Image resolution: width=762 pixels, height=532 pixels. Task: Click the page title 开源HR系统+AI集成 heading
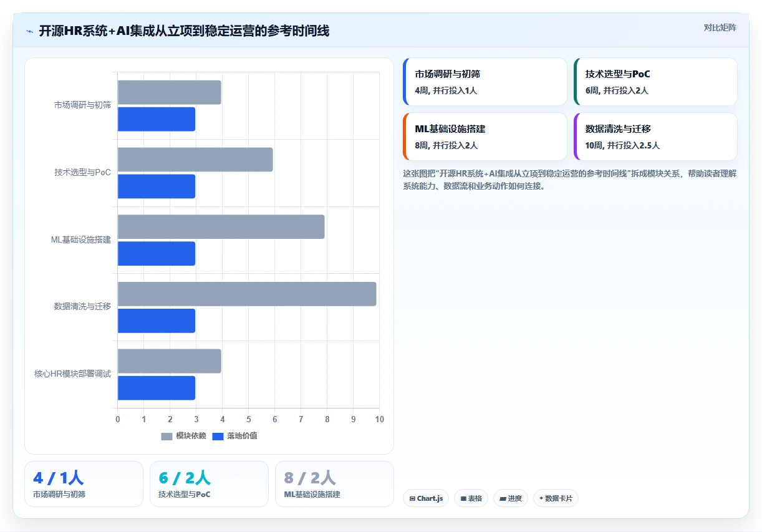[x=184, y=31]
